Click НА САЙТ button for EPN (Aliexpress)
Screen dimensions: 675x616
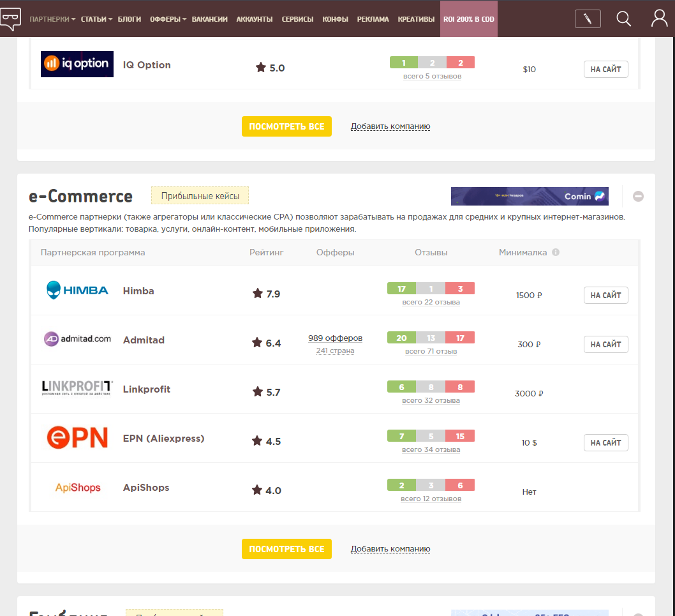pos(605,443)
